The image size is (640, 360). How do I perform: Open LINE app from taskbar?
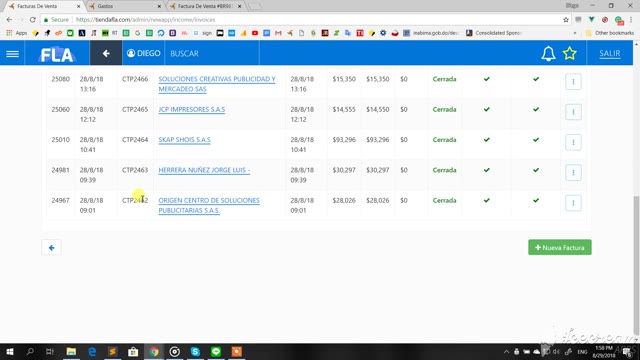coord(216,351)
